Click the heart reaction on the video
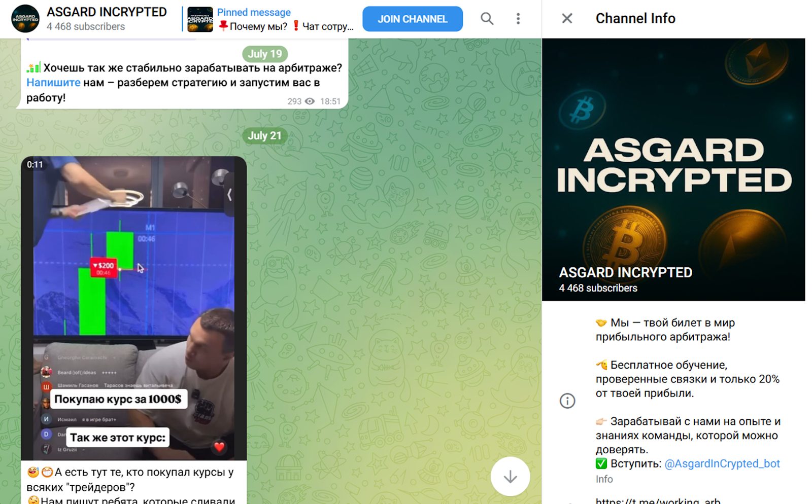This screenshot has height=504, width=812. point(219,447)
